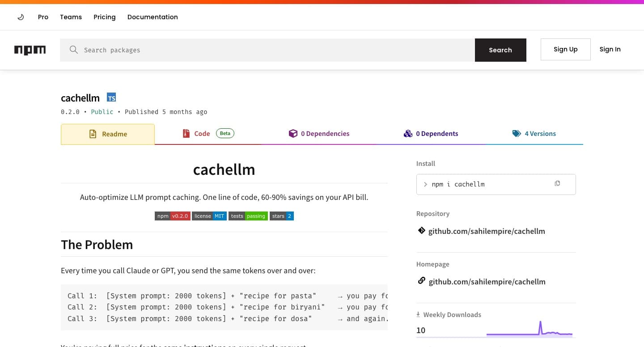Open the Pro menu item
The height and width of the screenshot is (347, 644).
pyautogui.click(x=43, y=17)
